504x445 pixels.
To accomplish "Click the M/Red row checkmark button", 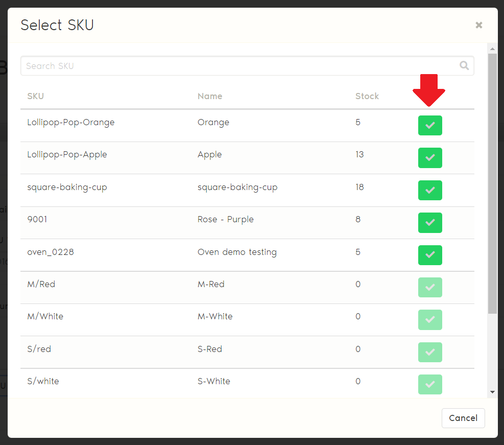I will [430, 287].
